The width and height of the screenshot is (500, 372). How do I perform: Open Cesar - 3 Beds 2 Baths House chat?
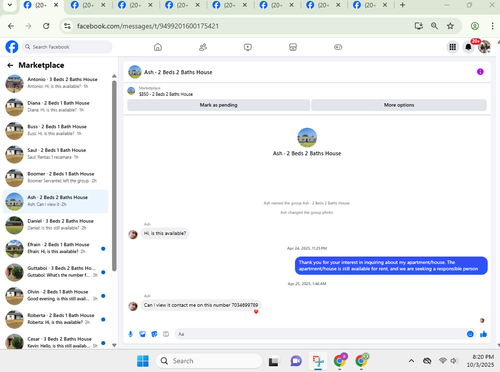(56, 341)
